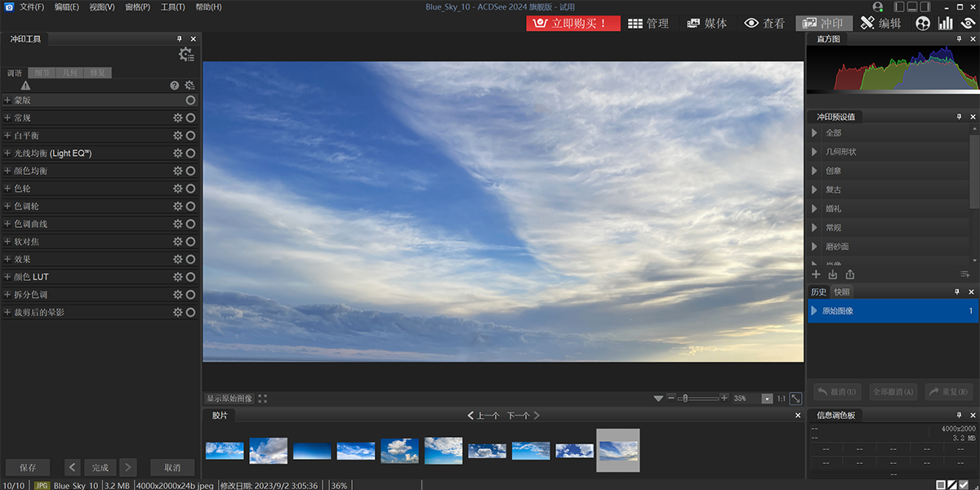Toggle the 效果 group enable circle
Image resolution: width=980 pixels, height=490 pixels.
coord(190,259)
